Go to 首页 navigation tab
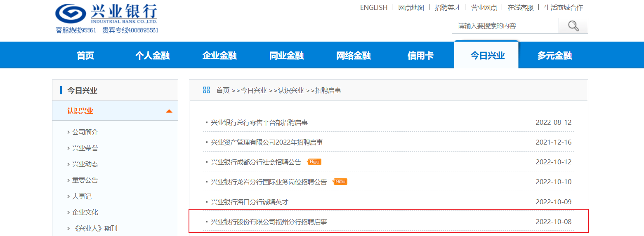Viewport: 644px width, 236px height. tap(85, 56)
